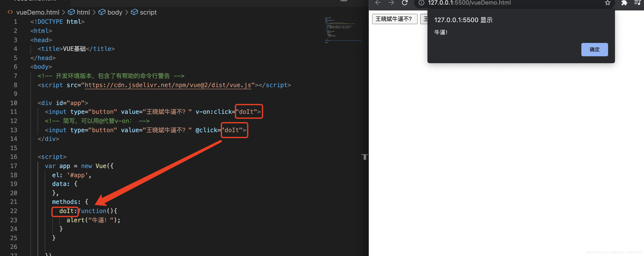The width and height of the screenshot is (644, 256).
Task: Click the doIt function definition on line 22
Action: (88, 211)
